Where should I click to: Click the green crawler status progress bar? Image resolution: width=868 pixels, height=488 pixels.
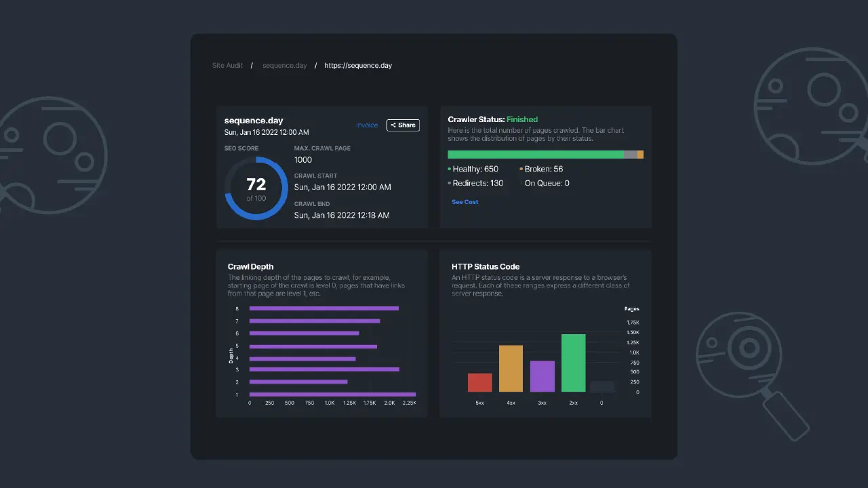(536, 154)
